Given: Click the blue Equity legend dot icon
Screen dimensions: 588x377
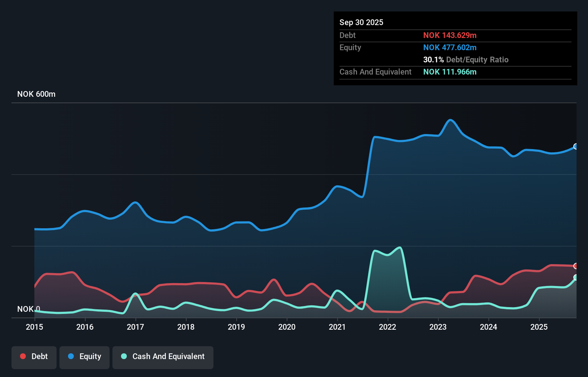Looking at the screenshot, I should [x=71, y=356].
